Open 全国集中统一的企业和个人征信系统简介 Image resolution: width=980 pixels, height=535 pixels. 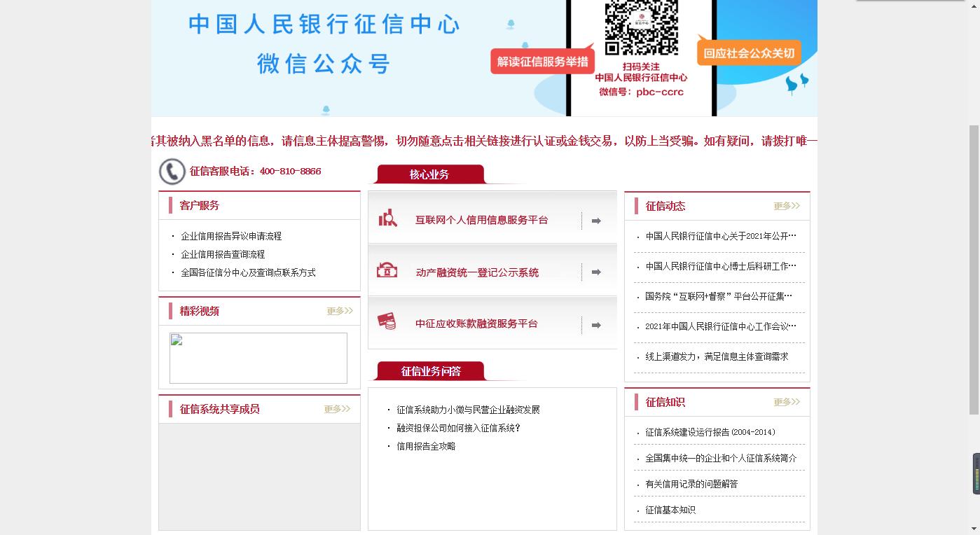tap(721, 458)
